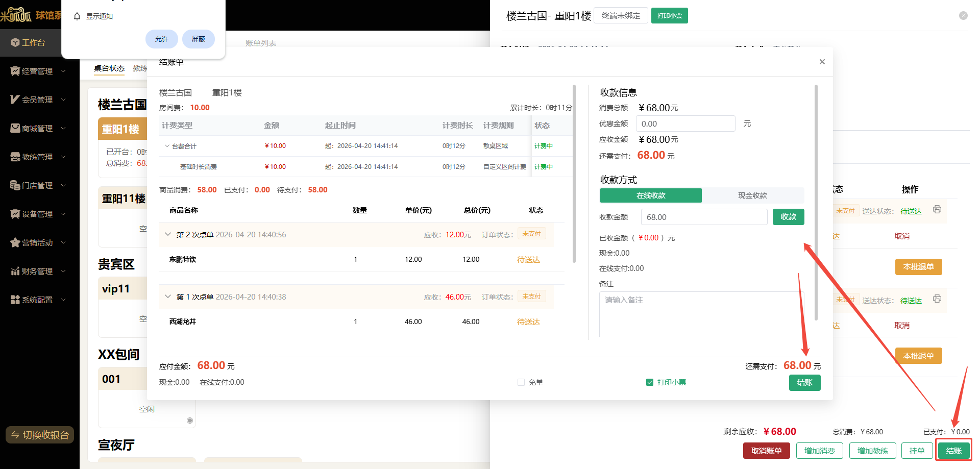
Task: Expand 经营管理 menu chevron
Action: (63, 71)
